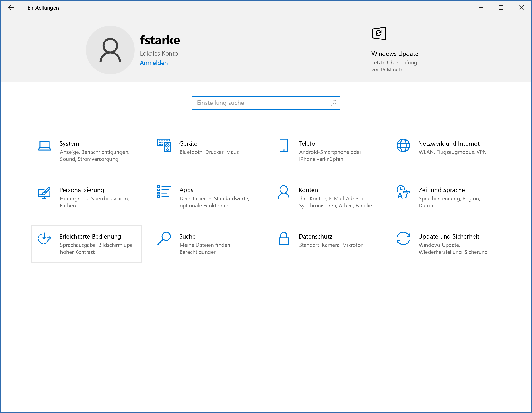Open Erleichterte Bedienung icon
532x413 pixels.
click(44, 239)
